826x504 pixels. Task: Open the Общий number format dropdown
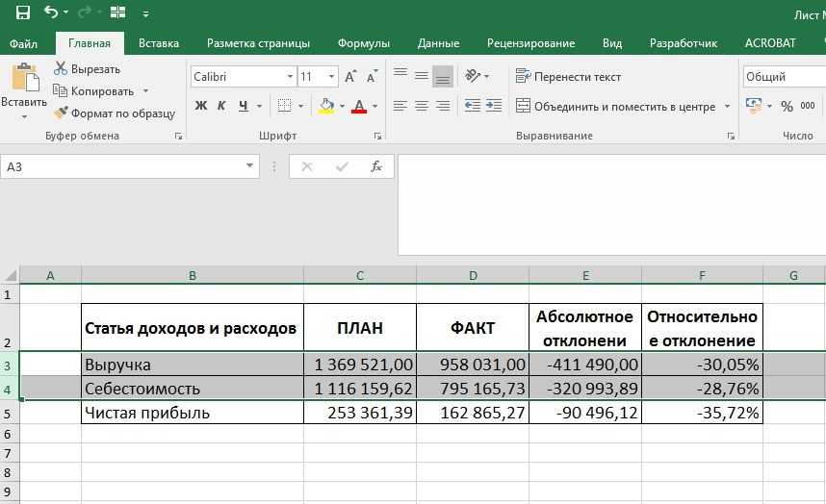[x=784, y=76]
